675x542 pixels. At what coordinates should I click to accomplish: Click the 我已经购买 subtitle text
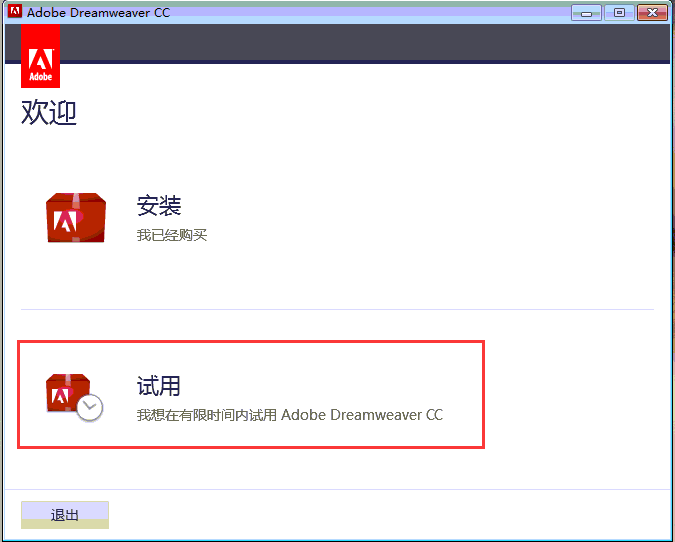pos(172,235)
